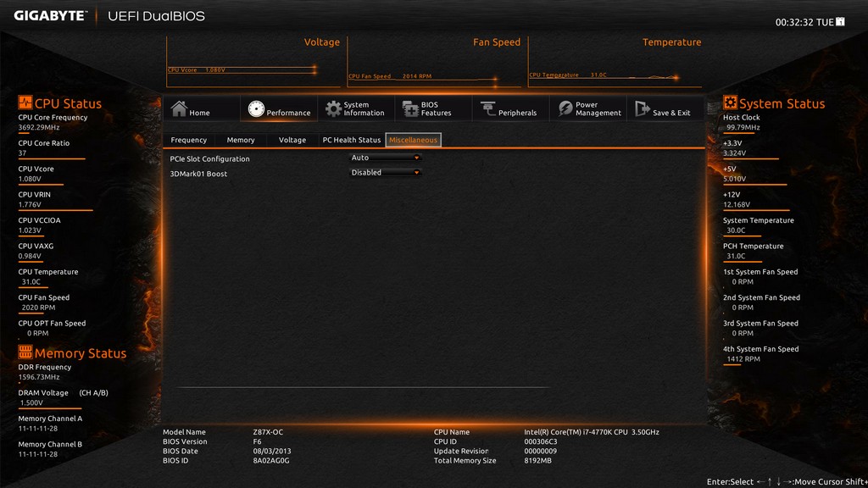Image resolution: width=868 pixels, height=488 pixels.
Task: Click the System Temperature 30.0C value
Action: point(736,230)
